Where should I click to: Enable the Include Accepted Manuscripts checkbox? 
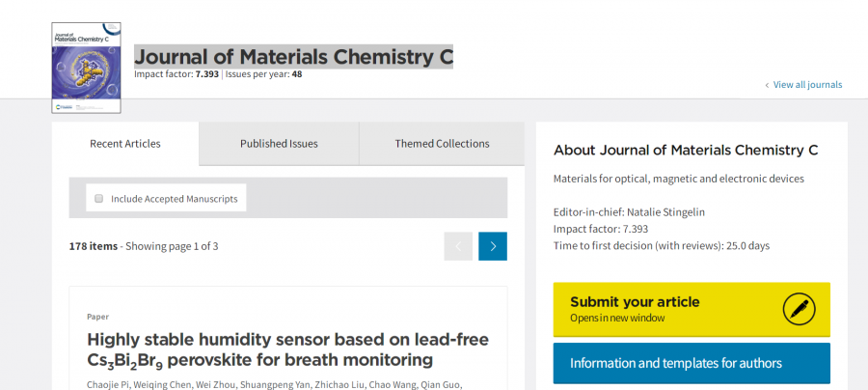pos(98,199)
